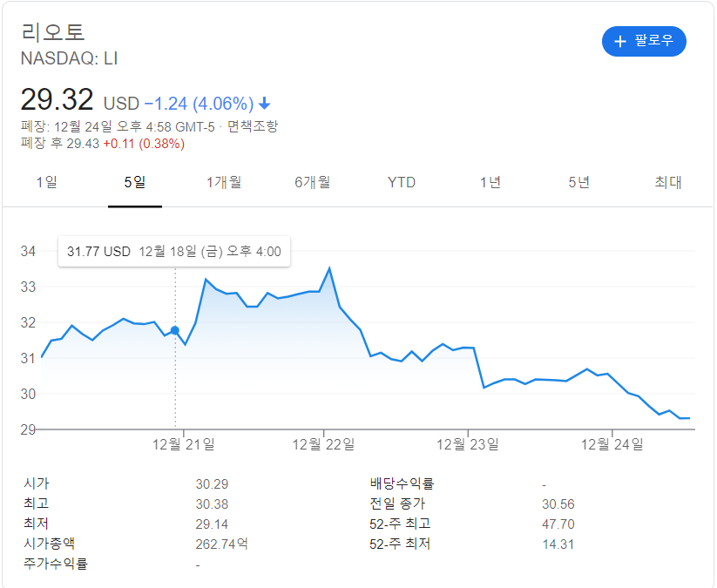Select the 1일 range tab
The width and height of the screenshot is (717, 588).
[46, 182]
